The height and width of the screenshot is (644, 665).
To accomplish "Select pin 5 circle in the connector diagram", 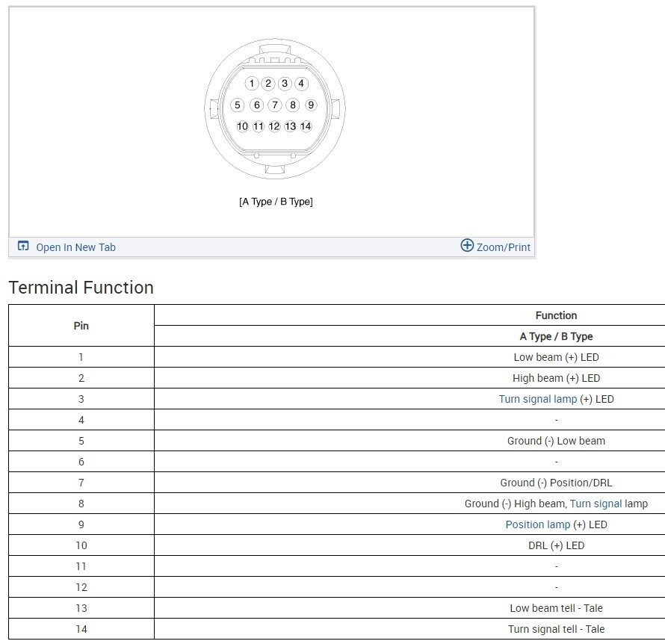I will [x=238, y=105].
